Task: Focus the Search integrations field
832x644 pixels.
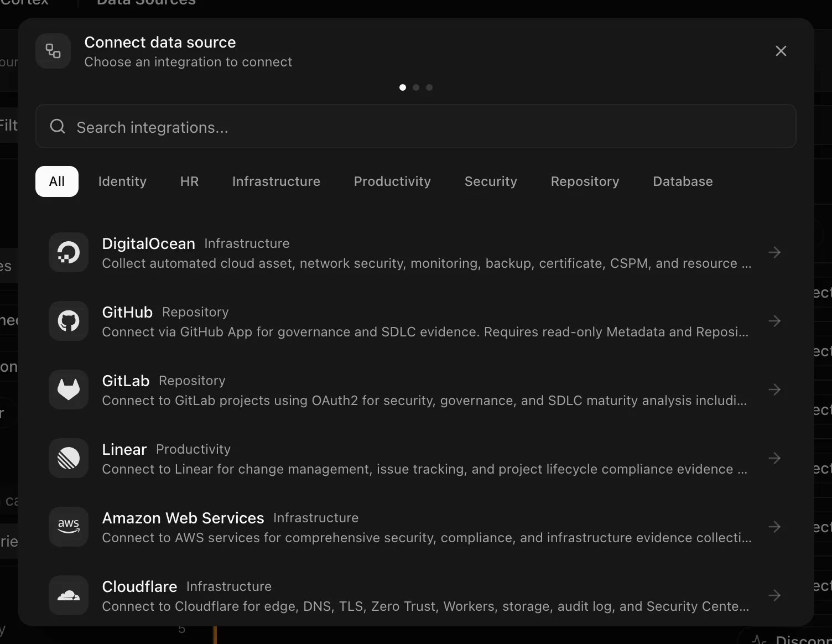Action: (x=416, y=126)
